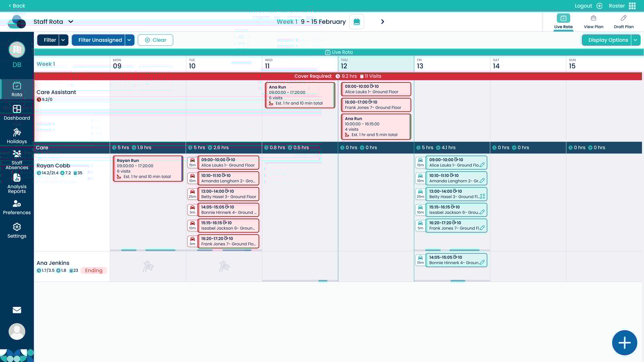Open Settings from the sidebar
644x362 pixels.
(17, 231)
